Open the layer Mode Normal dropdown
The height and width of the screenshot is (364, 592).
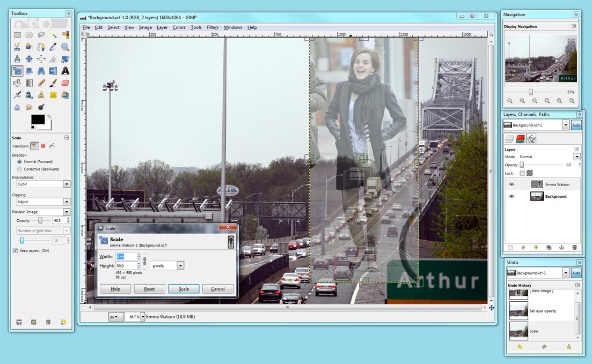576,157
